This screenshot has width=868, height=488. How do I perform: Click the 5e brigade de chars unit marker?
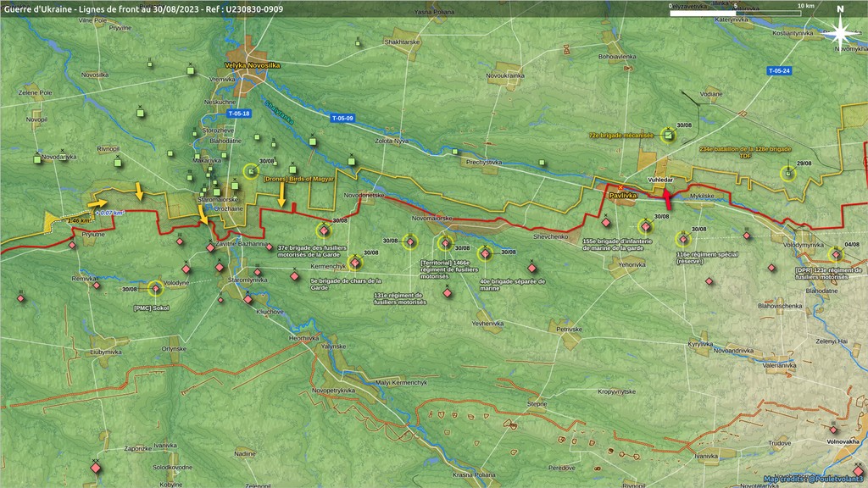click(x=355, y=263)
